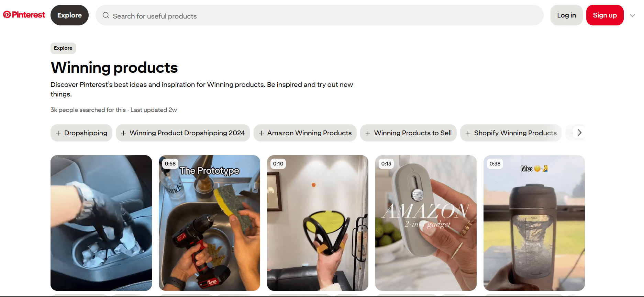
Task: Select the Pinterest wordmark link
Action: click(x=29, y=15)
